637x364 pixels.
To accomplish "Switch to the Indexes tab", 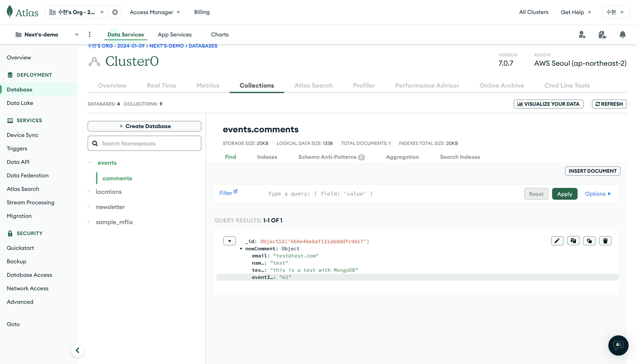I will pyautogui.click(x=267, y=157).
